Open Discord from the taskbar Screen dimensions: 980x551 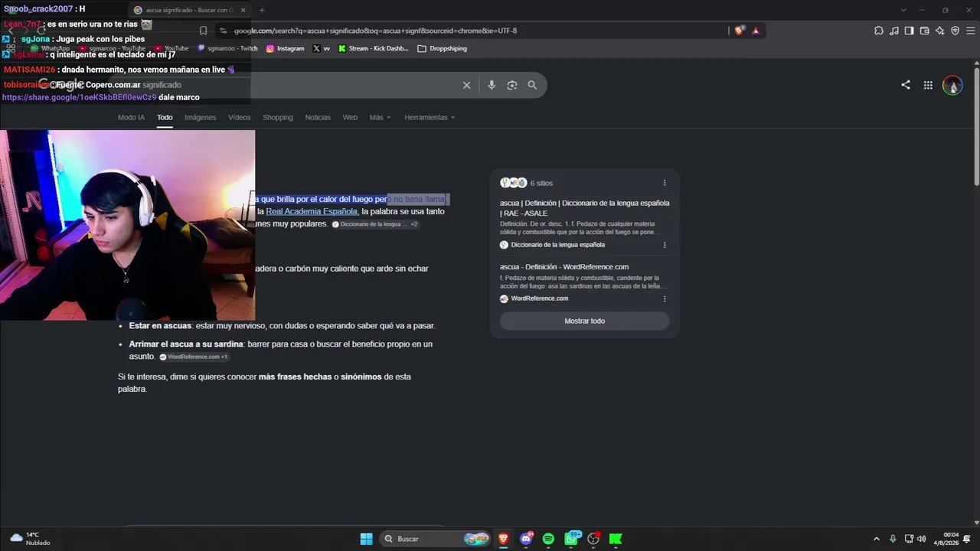(526, 539)
